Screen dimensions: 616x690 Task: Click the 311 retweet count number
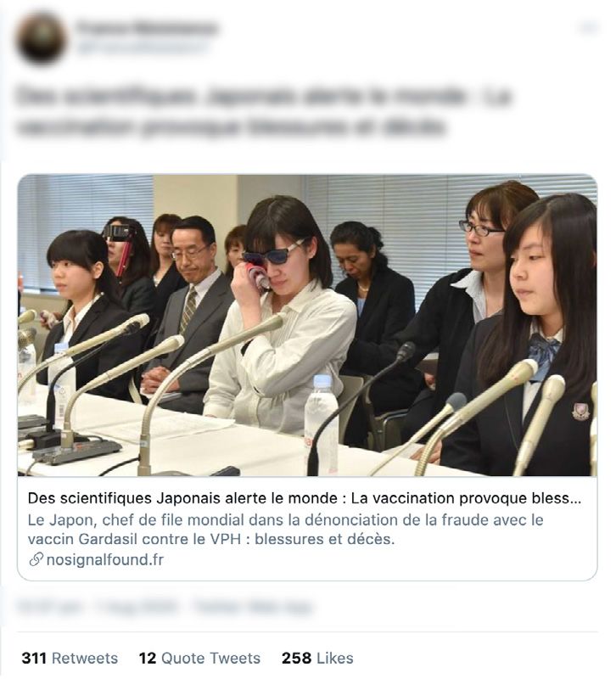[x=34, y=659]
